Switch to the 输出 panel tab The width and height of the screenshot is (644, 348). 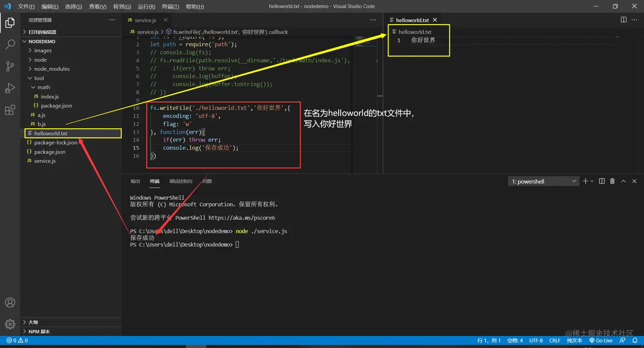[x=135, y=181]
